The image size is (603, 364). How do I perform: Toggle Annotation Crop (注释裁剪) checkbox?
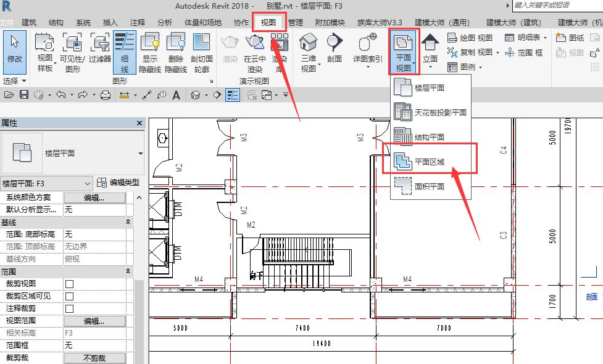click(69, 308)
